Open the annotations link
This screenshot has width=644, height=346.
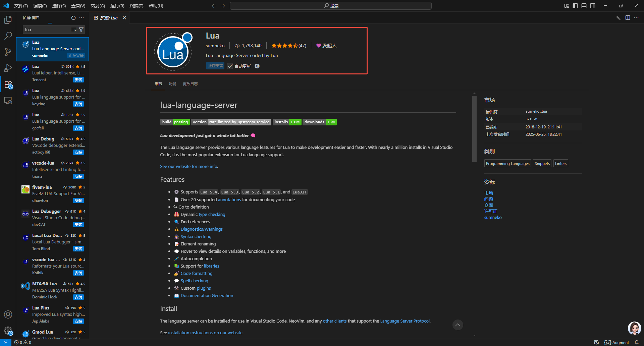pos(229,199)
